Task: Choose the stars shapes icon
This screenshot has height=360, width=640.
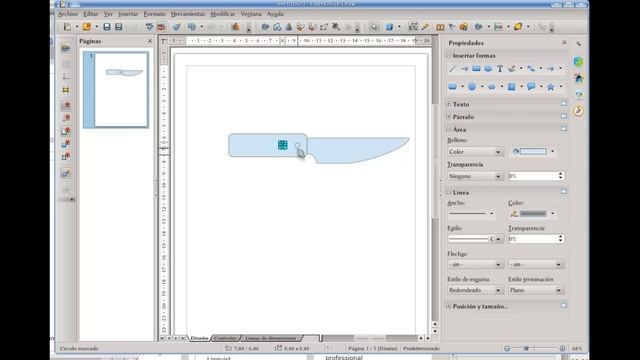Action: click(x=551, y=87)
